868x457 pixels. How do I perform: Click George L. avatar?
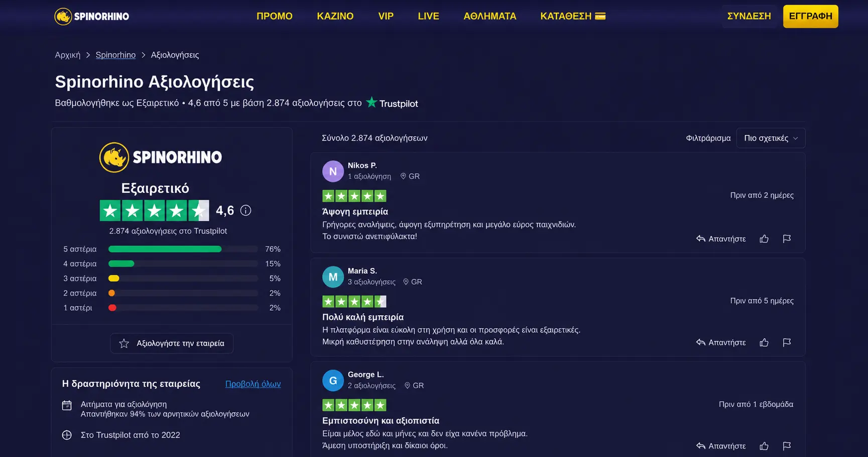[x=333, y=381]
